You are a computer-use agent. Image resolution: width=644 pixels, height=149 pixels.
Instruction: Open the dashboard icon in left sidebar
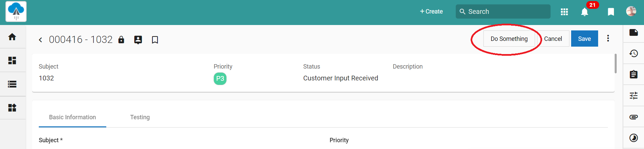[x=12, y=60]
